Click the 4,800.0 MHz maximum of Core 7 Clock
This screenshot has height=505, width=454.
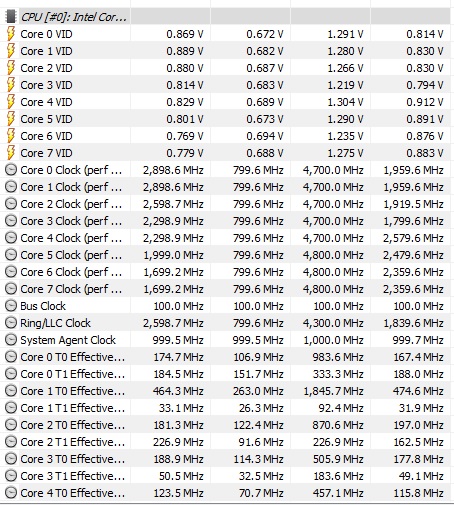333,289
